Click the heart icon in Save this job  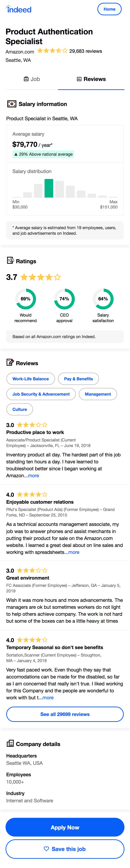[46, 849]
